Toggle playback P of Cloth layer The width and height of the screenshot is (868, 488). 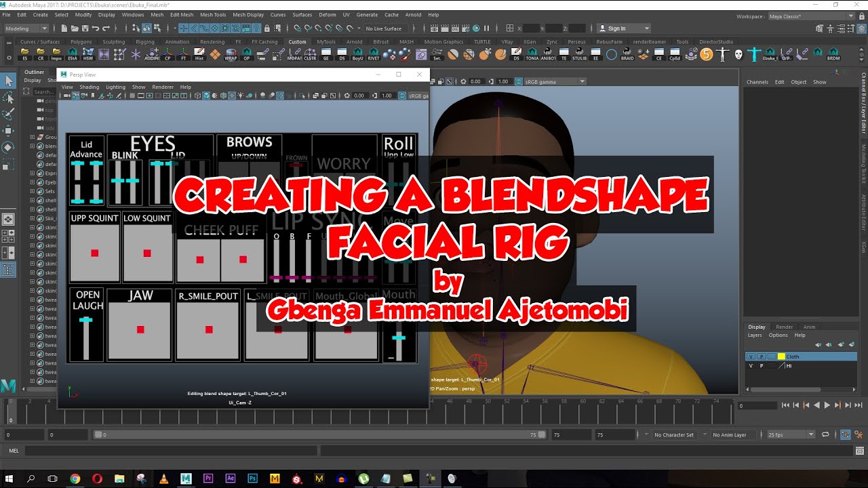pos(762,357)
